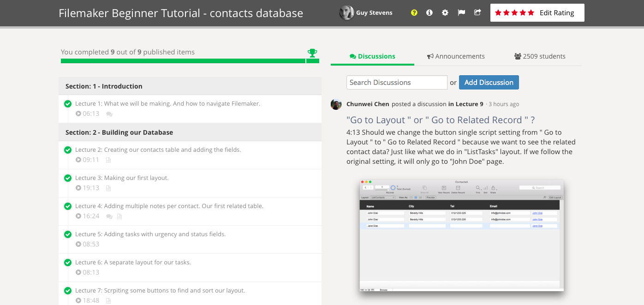Viewport: 644px width, 305px height.
Task: Click the play icon beside 08:13
Action: point(78,272)
